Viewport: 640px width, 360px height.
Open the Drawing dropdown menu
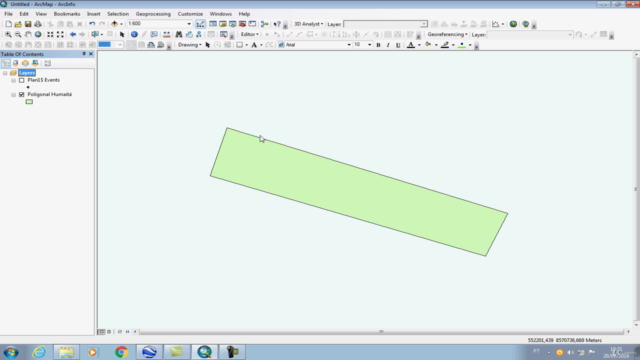(x=189, y=45)
